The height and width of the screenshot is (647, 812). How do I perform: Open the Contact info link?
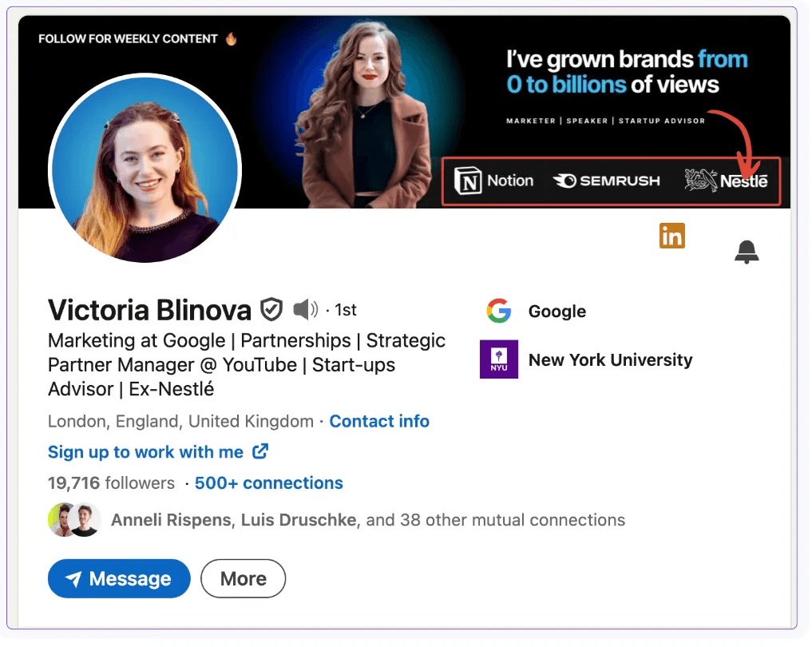(x=379, y=421)
